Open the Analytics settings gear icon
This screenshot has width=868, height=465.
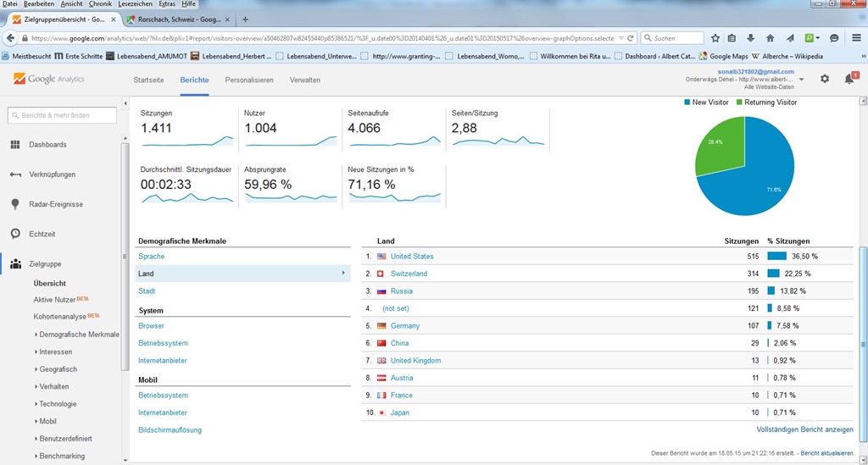(x=825, y=79)
